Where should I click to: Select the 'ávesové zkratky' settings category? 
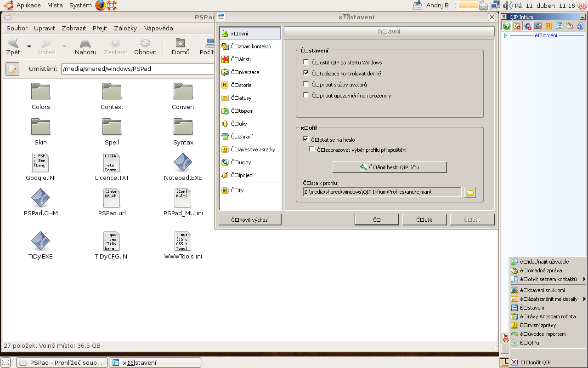[250, 149]
